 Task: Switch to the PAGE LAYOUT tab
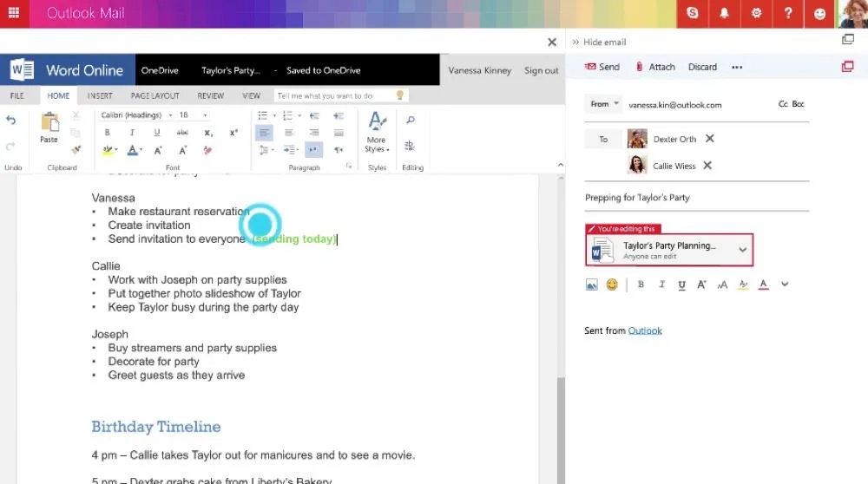click(155, 95)
